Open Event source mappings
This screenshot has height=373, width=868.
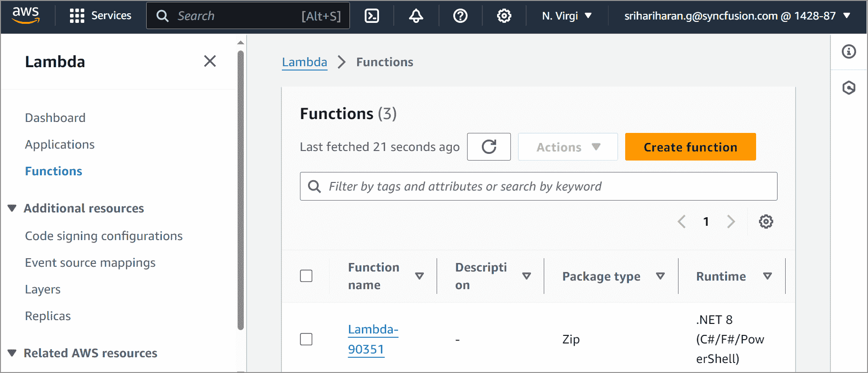coord(90,262)
